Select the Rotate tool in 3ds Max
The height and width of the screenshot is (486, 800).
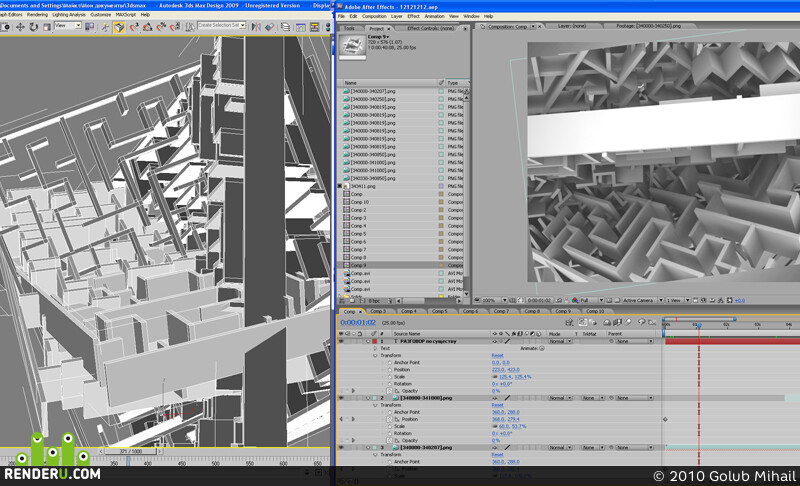click(x=34, y=27)
